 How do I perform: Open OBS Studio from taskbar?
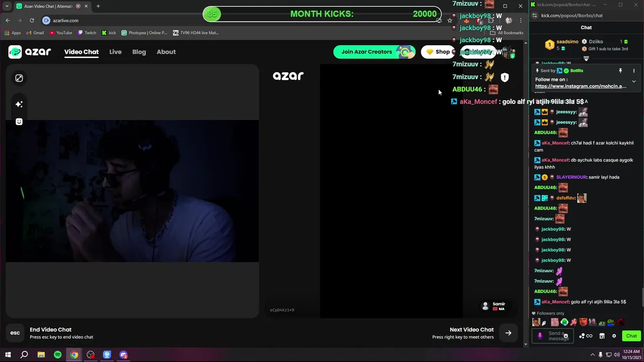tap(91, 355)
